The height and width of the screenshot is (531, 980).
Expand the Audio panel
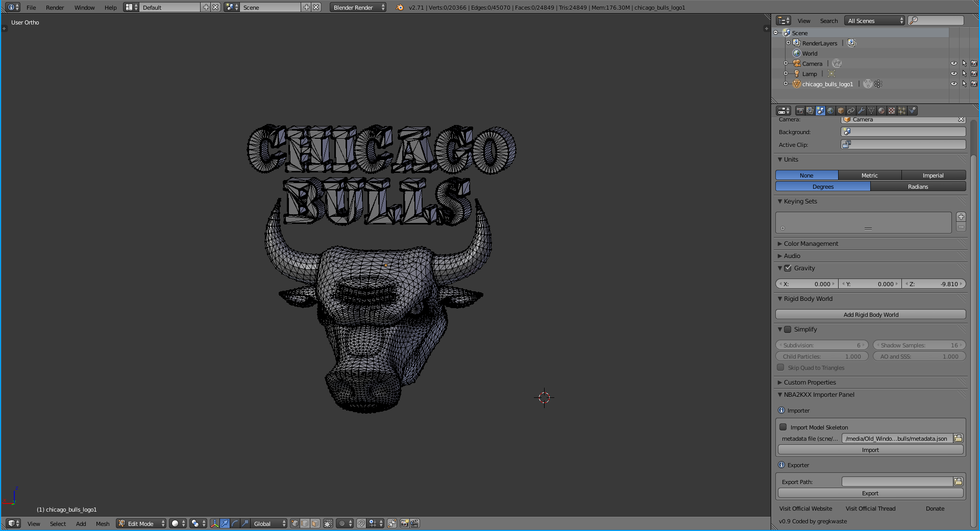[792, 256]
